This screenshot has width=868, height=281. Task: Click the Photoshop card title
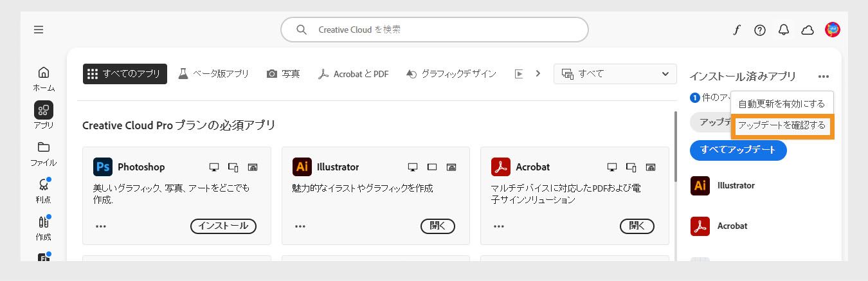point(141,167)
